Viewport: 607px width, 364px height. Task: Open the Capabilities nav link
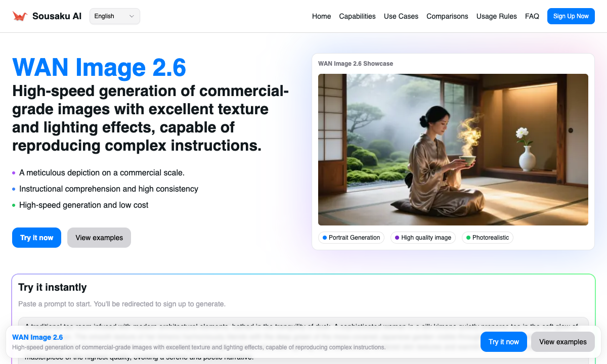coord(357,16)
